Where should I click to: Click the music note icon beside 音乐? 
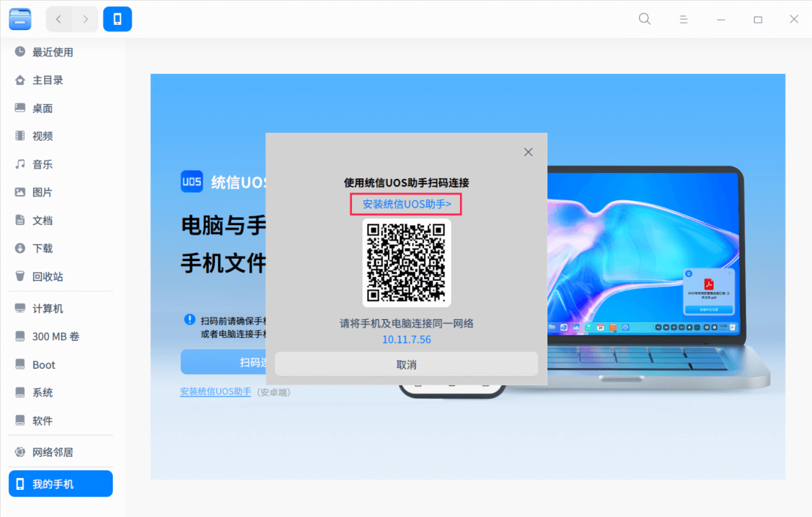click(x=20, y=164)
